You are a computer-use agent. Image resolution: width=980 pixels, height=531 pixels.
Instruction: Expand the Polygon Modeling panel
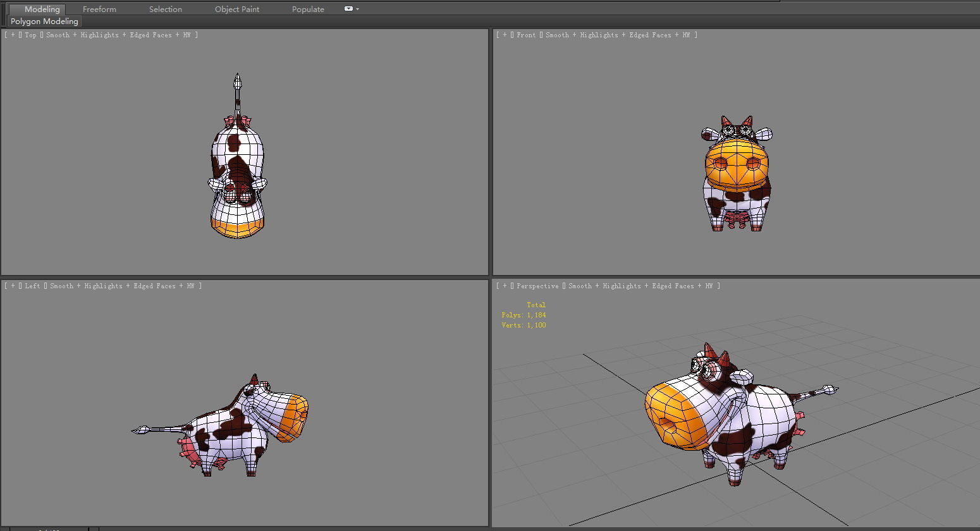pos(44,21)
